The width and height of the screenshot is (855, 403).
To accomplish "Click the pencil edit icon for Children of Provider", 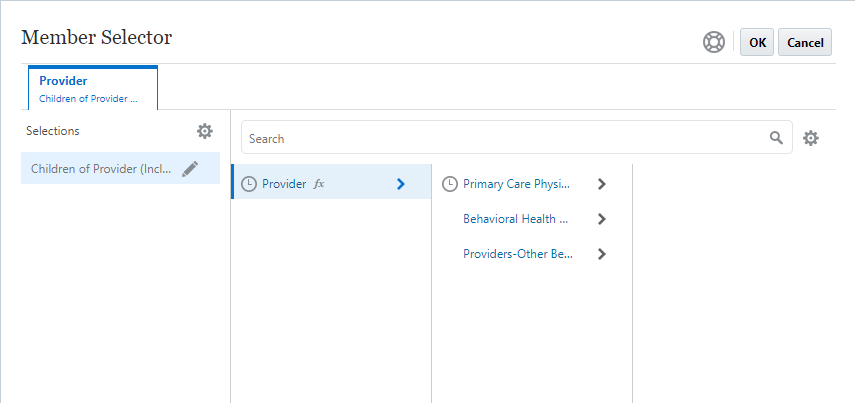I will [x=190, y=169].
